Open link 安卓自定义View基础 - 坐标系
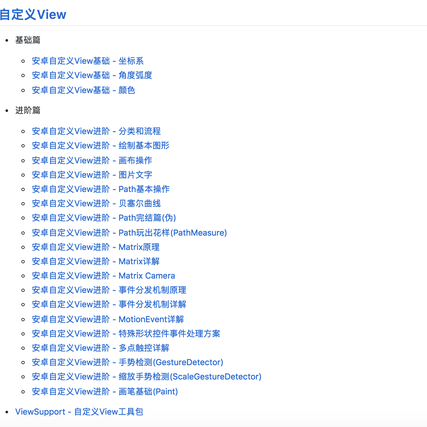 (x=88, y=61)
